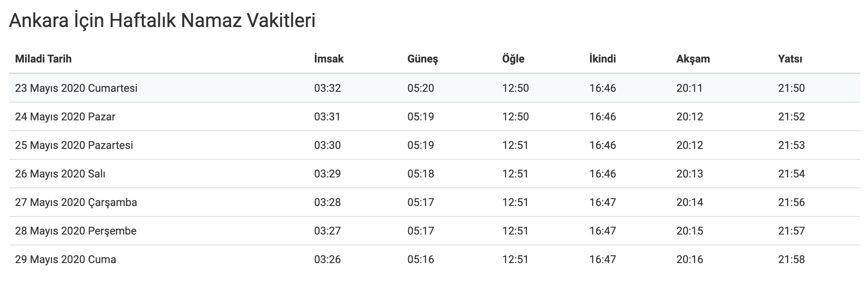Click the Yatsı column header

coord(790,59)
